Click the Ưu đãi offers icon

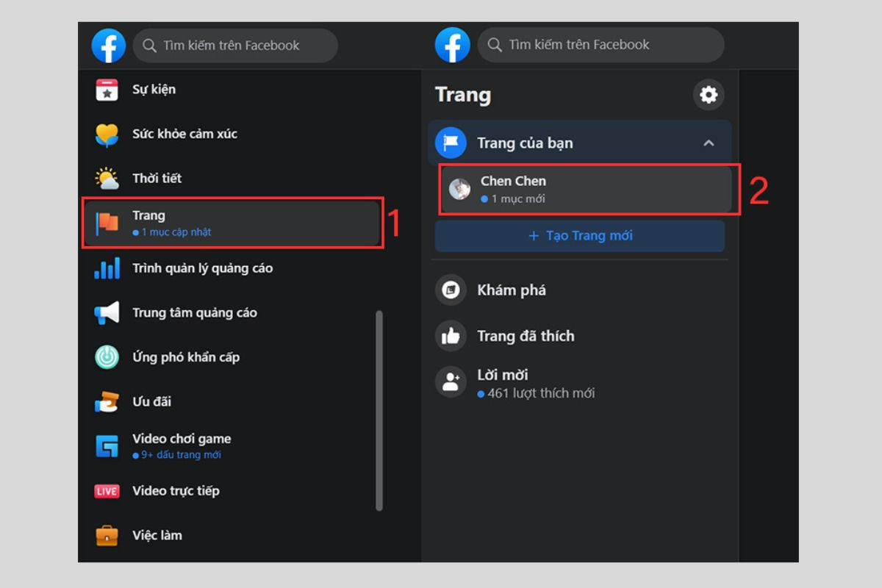click(x=107, y=402)
